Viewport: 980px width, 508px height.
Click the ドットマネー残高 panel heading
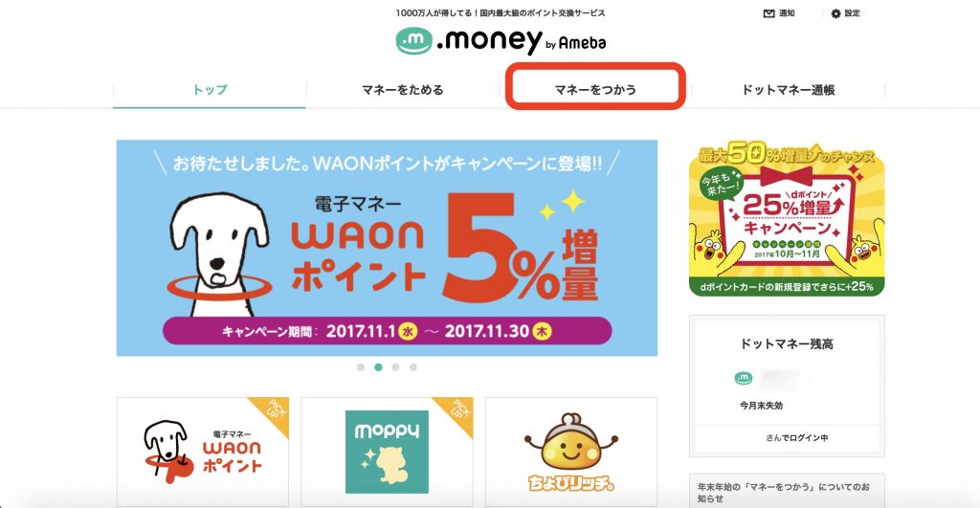pyautogui.click(x=787, y=343)
